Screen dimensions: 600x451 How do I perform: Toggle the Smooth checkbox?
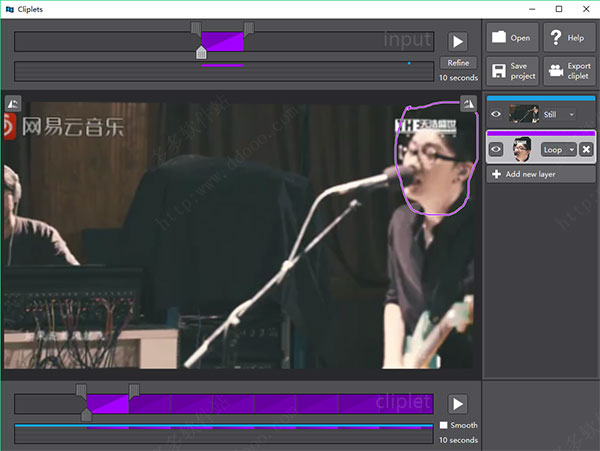[x=443, y=425]
